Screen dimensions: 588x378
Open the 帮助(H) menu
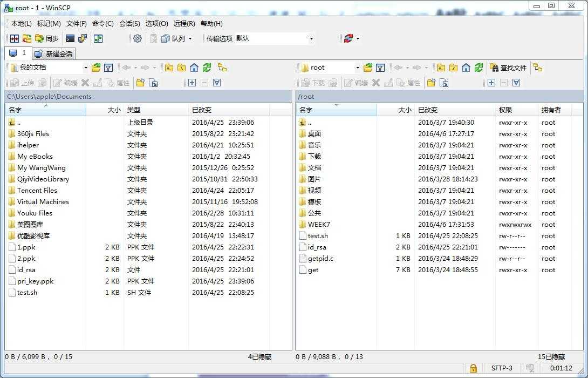tap(211, 23)
